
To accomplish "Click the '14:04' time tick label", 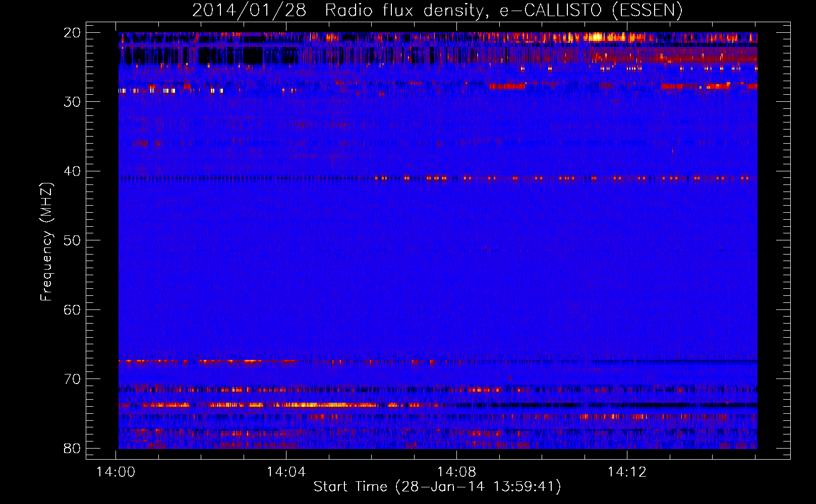I will coord(286,472).
